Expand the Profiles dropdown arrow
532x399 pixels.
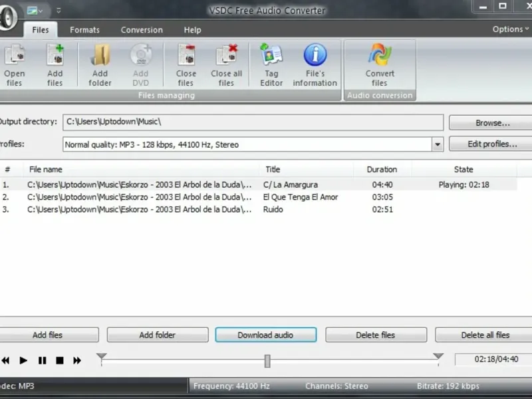tap(438, 144)
